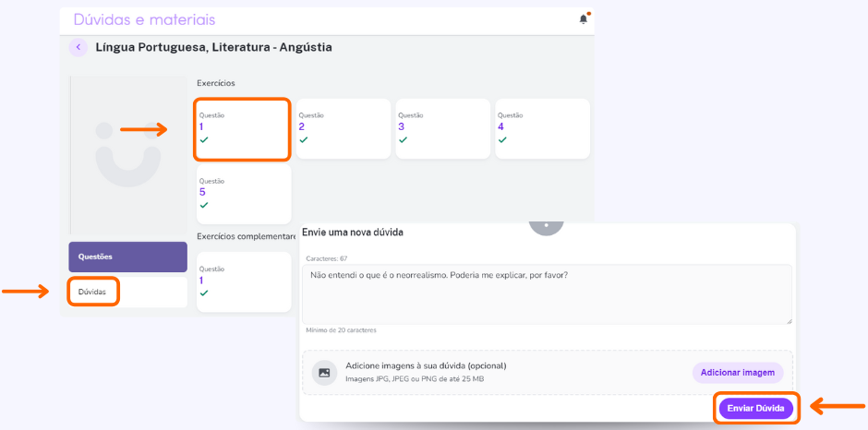
Task: Click inside the question text area
Action: [547, 294]
